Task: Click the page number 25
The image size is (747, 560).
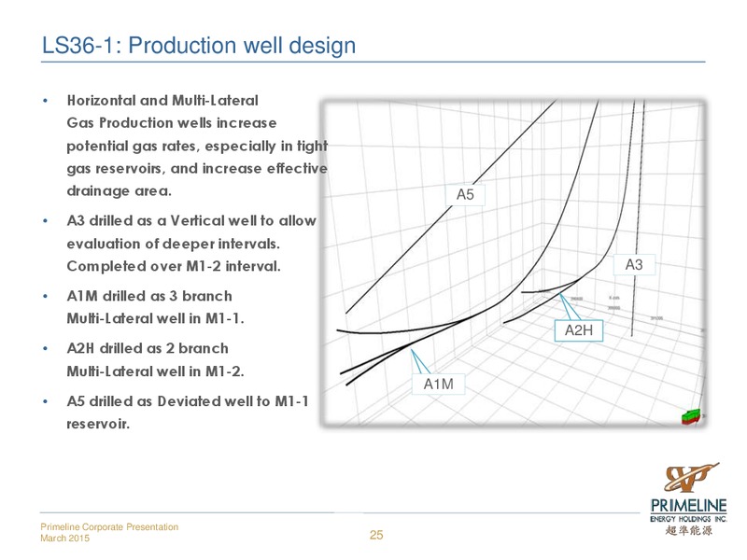Action: 376,535
